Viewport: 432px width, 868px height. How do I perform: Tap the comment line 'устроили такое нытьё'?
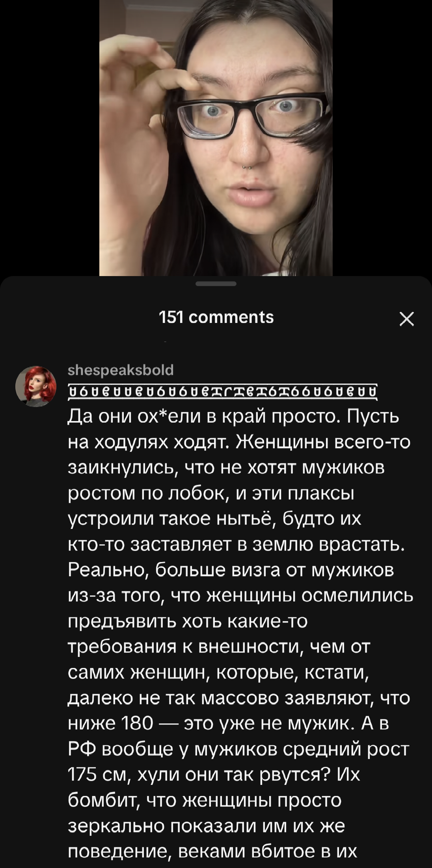point(214,520)
